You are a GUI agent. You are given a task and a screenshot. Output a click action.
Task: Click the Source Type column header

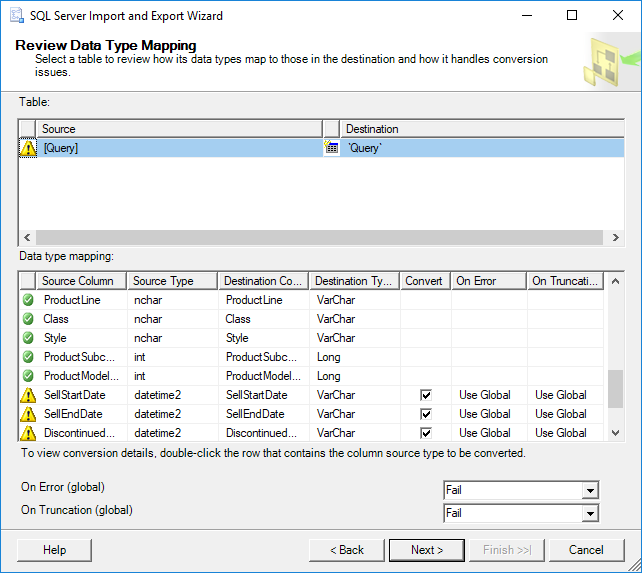172,281
